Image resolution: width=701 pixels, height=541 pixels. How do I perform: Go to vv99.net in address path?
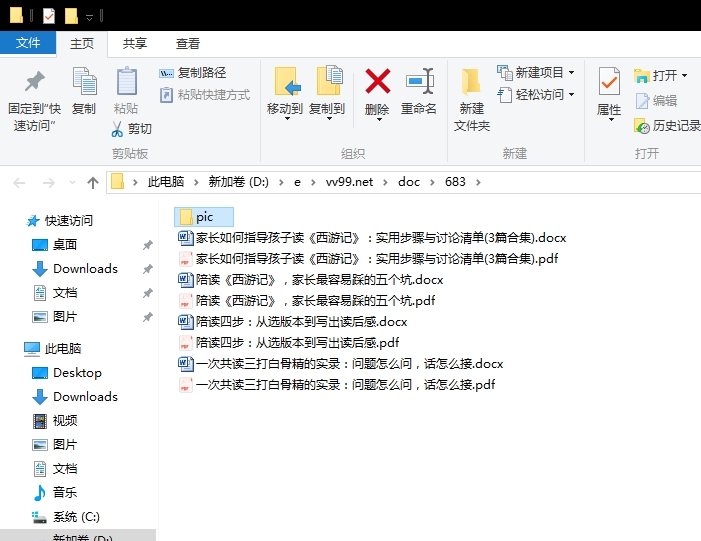click(x=349, y=182)
